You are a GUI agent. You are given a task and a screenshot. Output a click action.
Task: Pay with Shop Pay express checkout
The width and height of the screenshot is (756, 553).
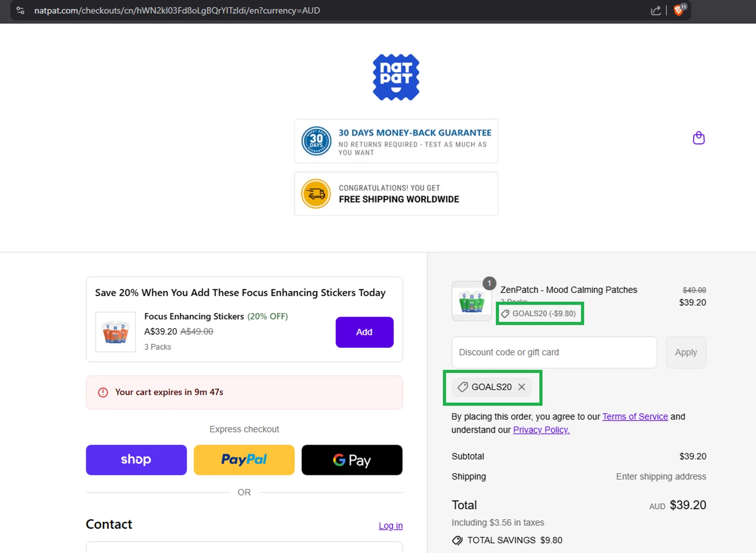coord(136,460)
